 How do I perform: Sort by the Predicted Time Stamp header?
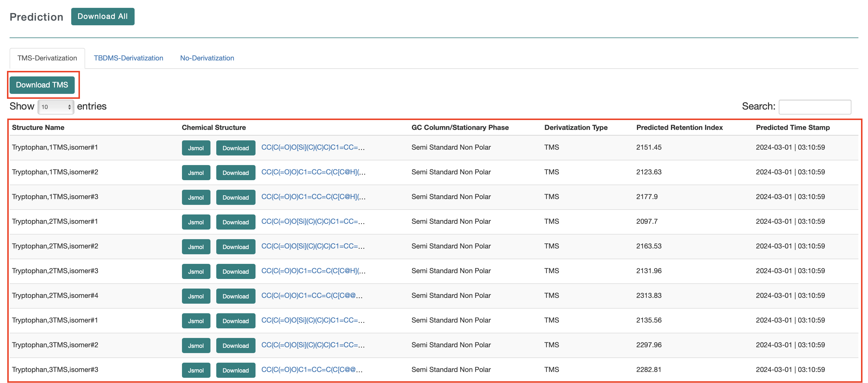click(x=792, y=127)
